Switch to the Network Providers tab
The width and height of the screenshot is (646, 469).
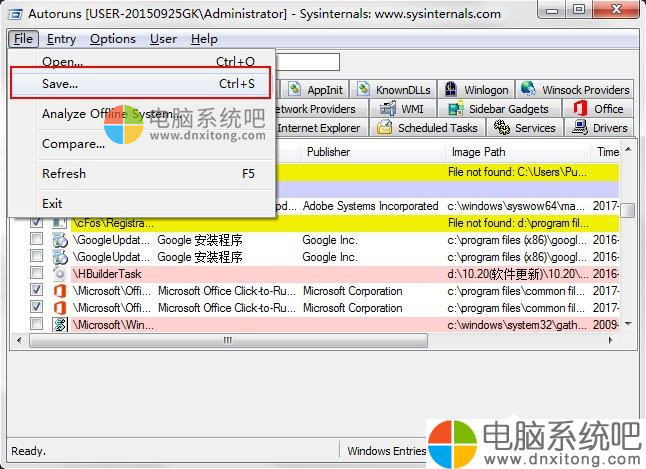click(x=320, y=109)
